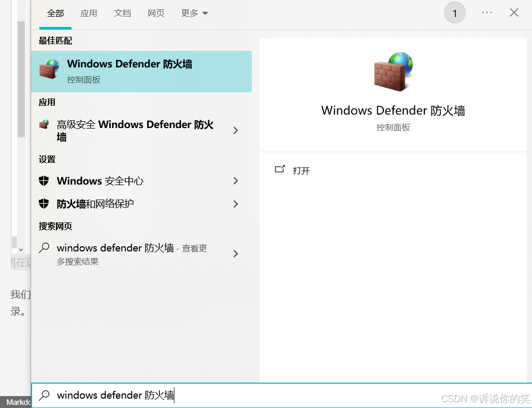Click the round badge showing 1
The image size is (532, 408).
coord(455,13)
